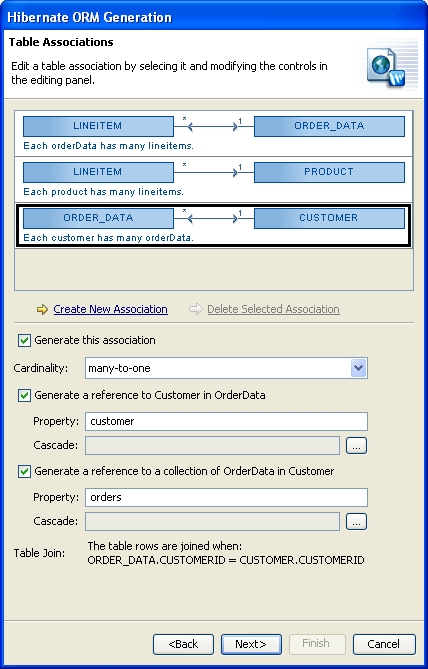Open Cascade ellipsis button for orders property
This screenshot has width=428, height=669.
(356, 522)
